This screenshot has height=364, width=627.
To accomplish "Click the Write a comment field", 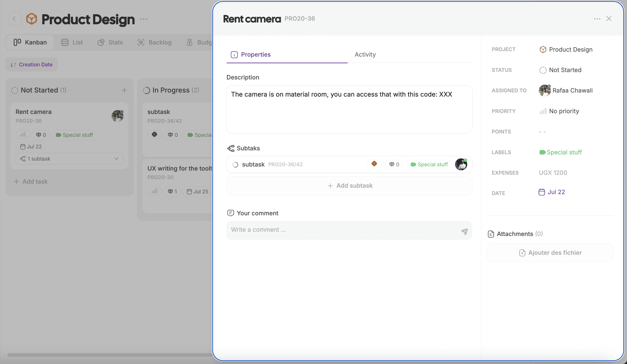I will pos(343,230).
